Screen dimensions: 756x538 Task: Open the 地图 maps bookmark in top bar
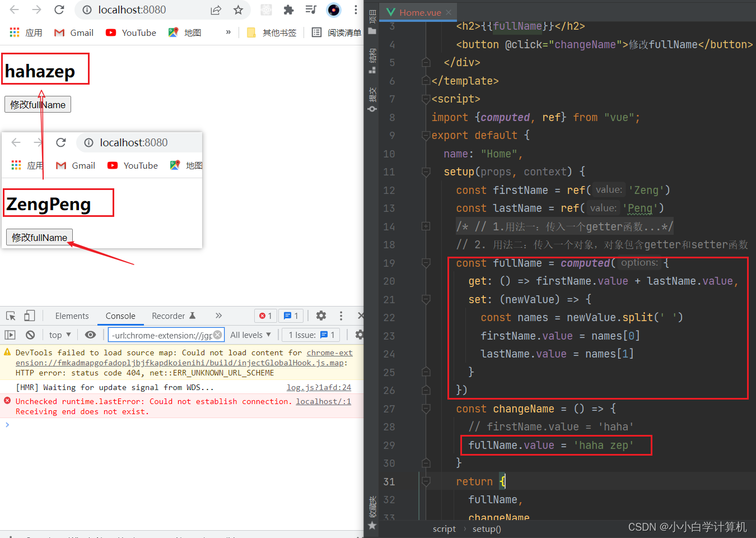185,33
